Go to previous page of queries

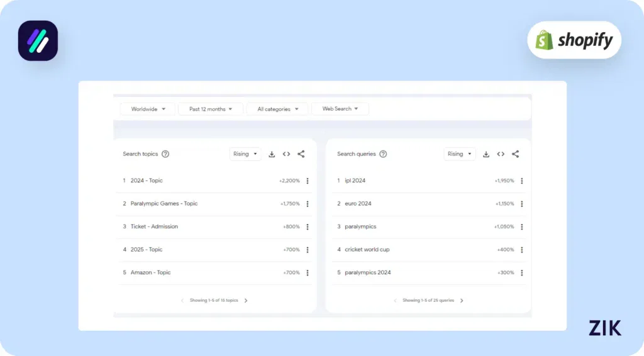pos(395,301)
